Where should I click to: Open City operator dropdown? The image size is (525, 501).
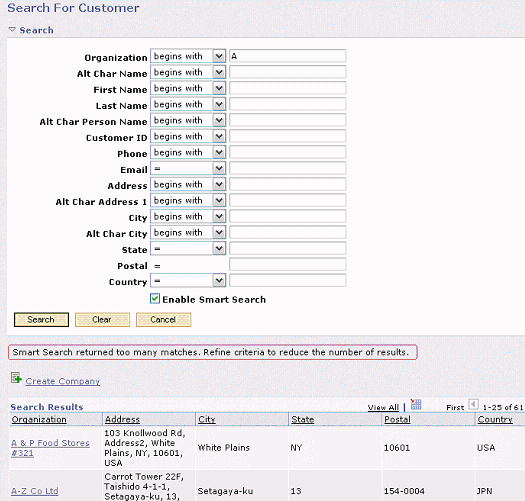pos(188,216)
